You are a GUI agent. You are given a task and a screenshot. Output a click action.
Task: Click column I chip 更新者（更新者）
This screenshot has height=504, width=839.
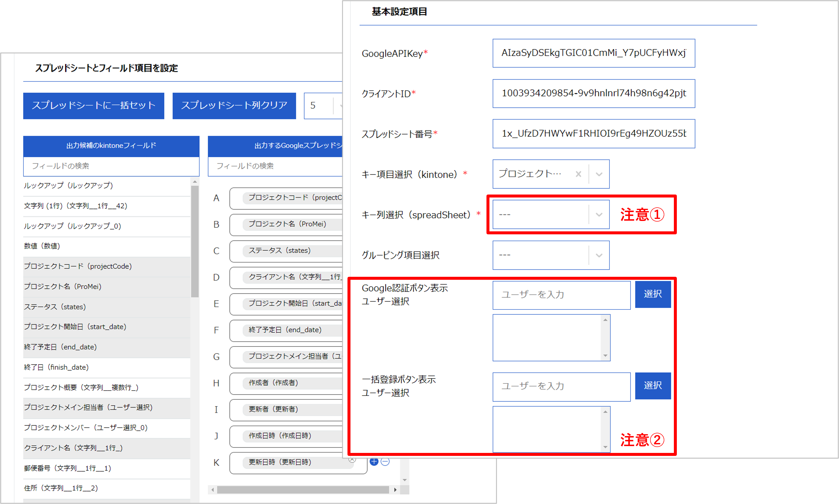292,409
